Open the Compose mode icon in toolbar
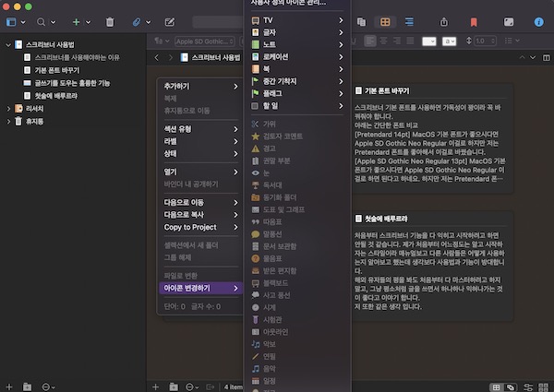 point(170,22)
